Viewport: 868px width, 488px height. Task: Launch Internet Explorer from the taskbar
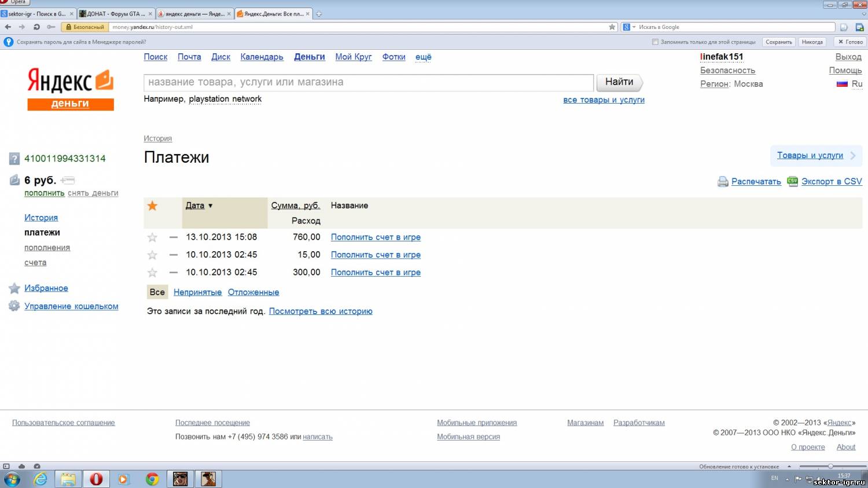coord(41,479)
